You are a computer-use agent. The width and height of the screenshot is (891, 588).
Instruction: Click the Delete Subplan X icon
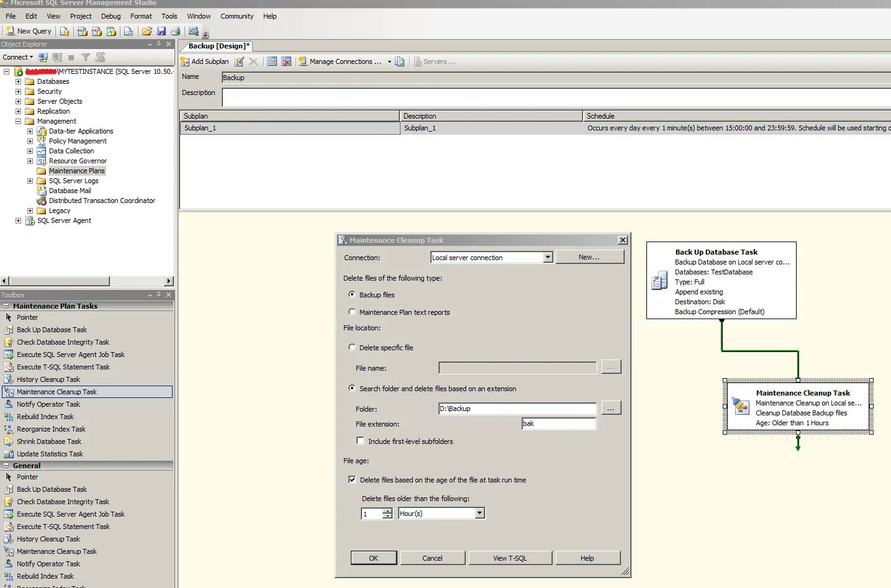[x=253, y=61]
